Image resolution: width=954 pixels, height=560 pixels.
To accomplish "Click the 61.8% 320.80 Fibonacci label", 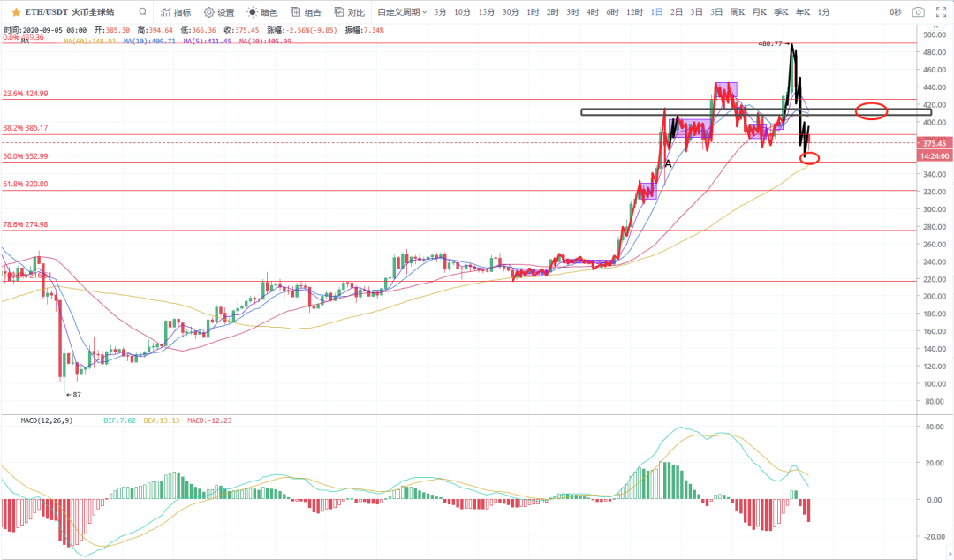I will [26, 184].
